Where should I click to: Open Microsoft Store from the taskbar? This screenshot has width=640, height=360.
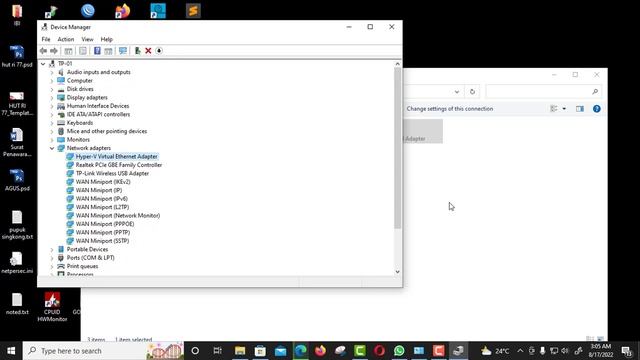pyautogui.click(x=260, y=351)
